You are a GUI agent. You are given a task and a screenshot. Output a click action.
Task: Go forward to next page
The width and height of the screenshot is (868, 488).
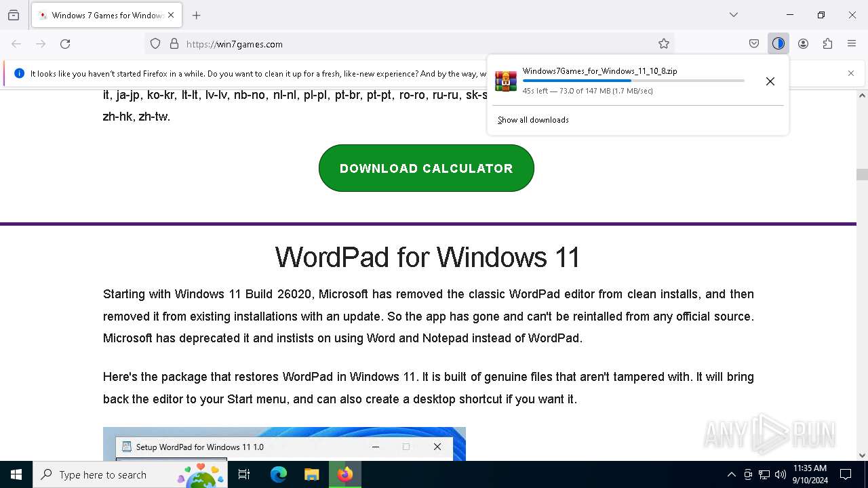click(41, 43)
